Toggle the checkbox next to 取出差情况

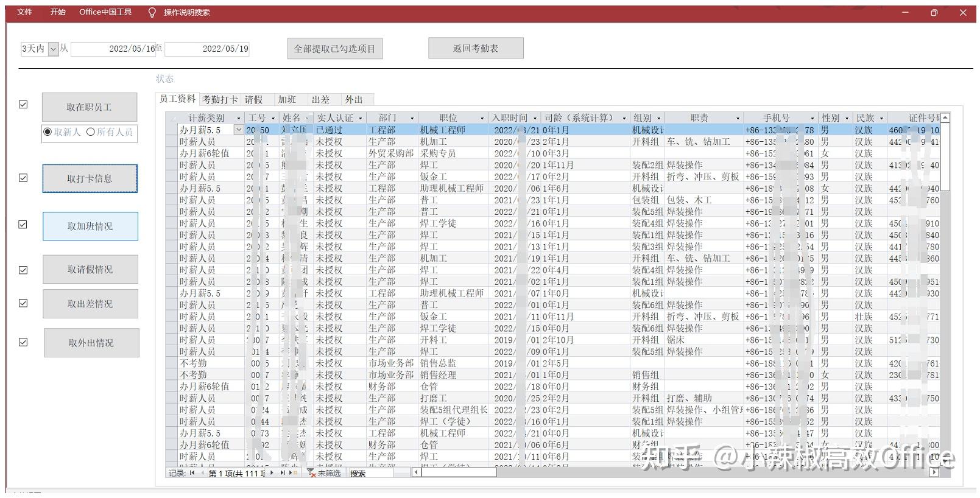click(x=23, y=303)
